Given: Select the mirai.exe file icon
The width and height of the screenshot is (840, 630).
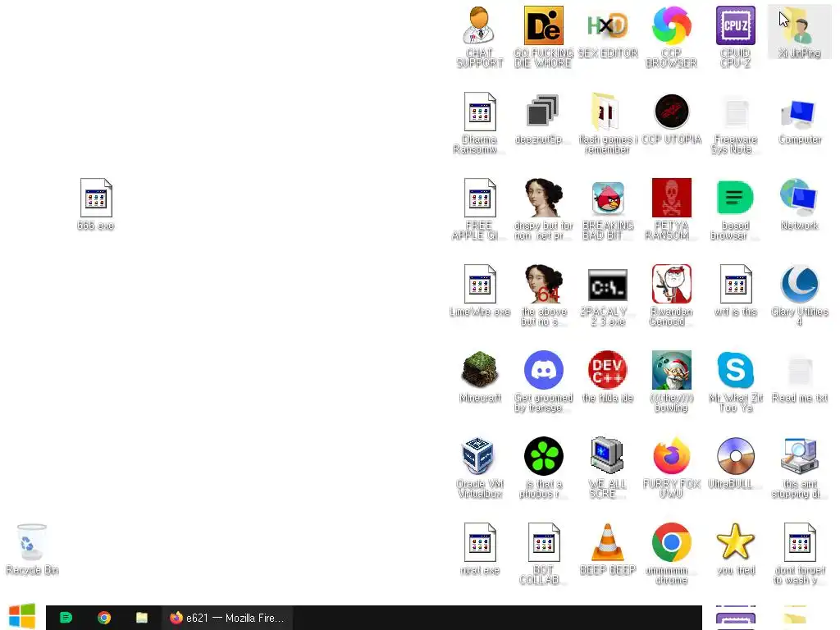Looking at the screenshot, I should tap(479, 543).
